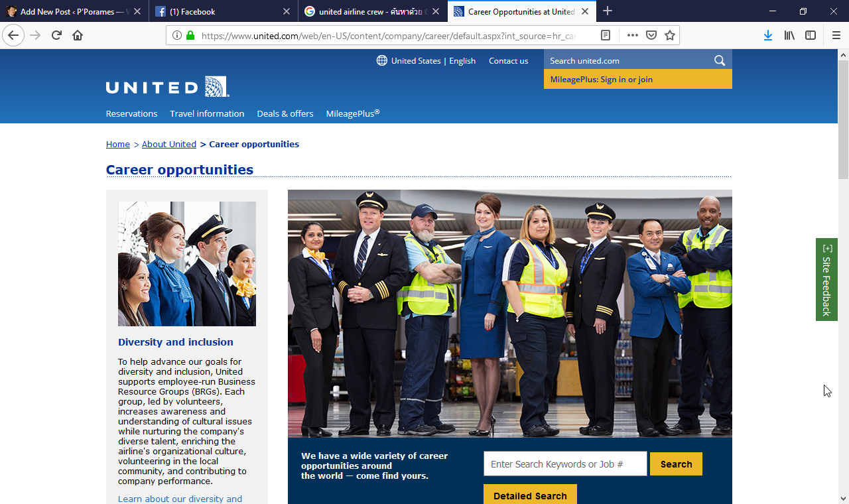Click the scrollbar down arrow

point(843,498)
